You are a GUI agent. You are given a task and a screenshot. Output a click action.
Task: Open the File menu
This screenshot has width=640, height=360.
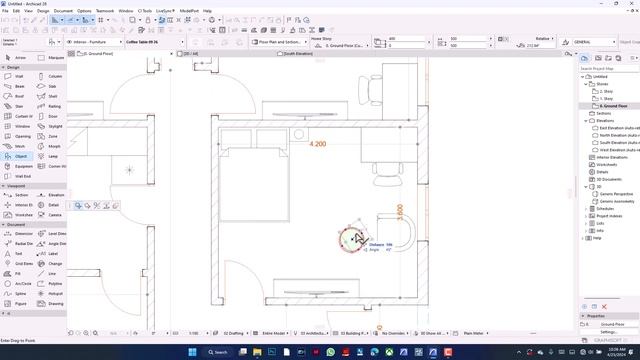coord(5,11)
